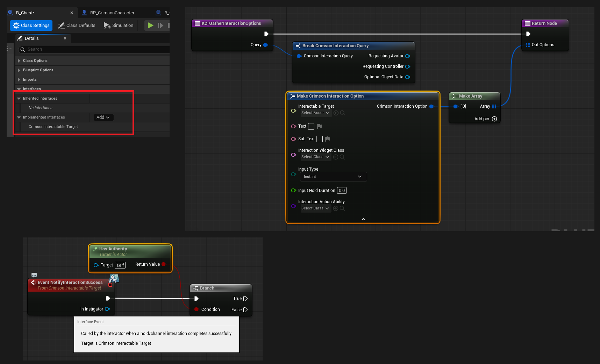Click the Input Hold Duration value field
The image size is (600, 364).
(342, 191)
